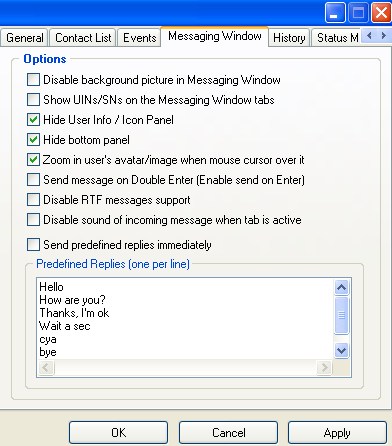This screenshot has height=446, width=392.
Task: Click the horizontal scroll left arrow in replies
Action: pos(46,367)
